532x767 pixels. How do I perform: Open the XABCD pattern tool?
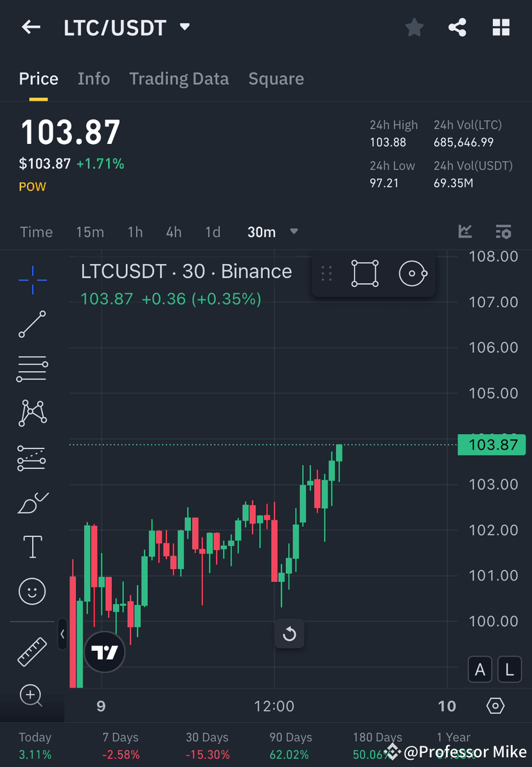(32, 412)
